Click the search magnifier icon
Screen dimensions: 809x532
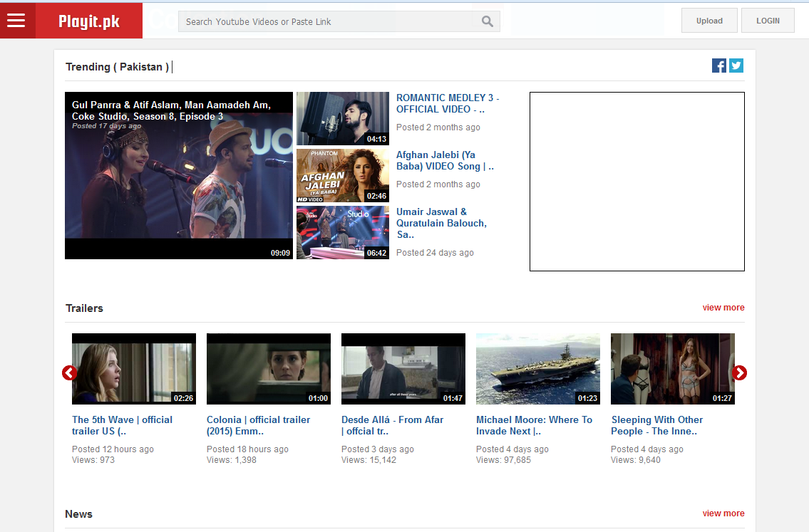pyautogui.click(x=487, y=21)
